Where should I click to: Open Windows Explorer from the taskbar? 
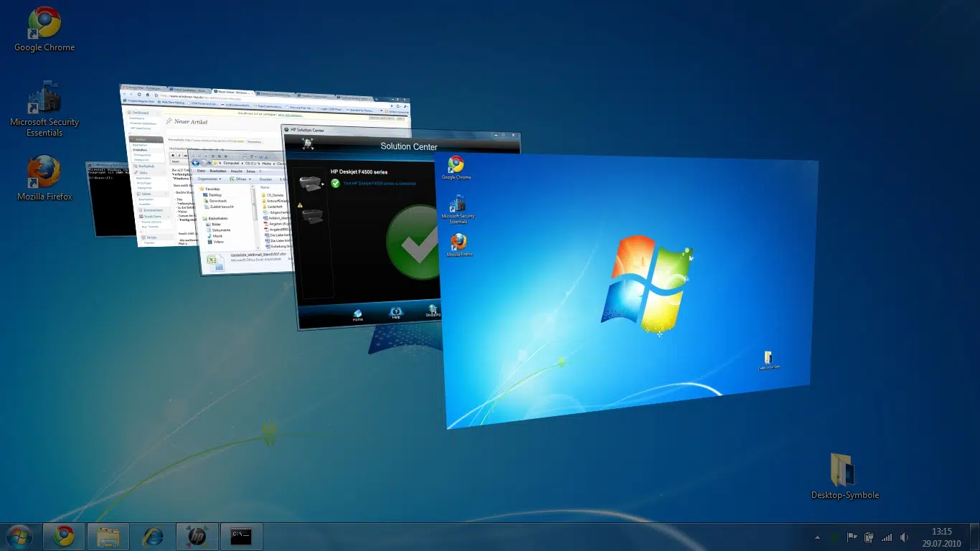pyautogui.click(x=108, y=537)
